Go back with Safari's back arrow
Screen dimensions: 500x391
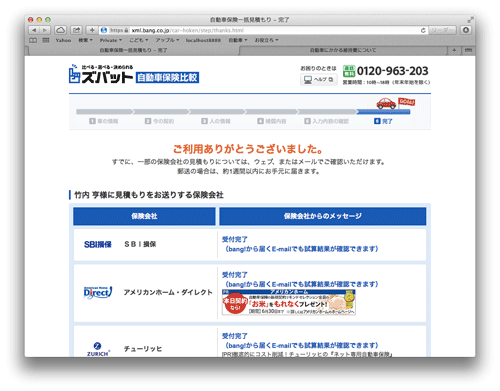coord(34,30)
